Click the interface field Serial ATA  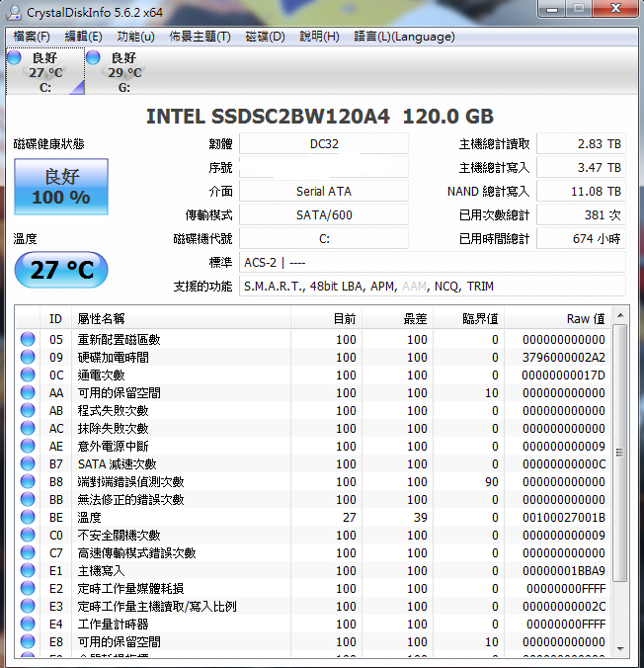click(324, 192)
